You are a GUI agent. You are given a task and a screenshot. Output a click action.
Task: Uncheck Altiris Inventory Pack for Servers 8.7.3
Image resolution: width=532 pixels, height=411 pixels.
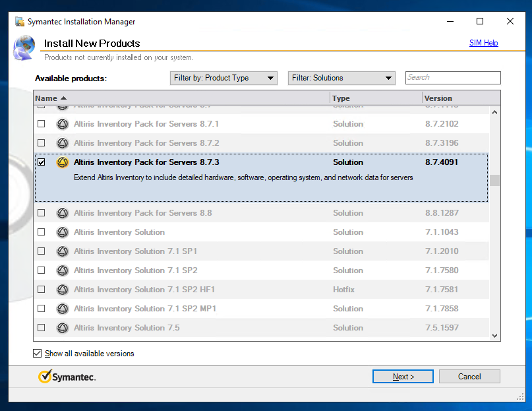41,162
